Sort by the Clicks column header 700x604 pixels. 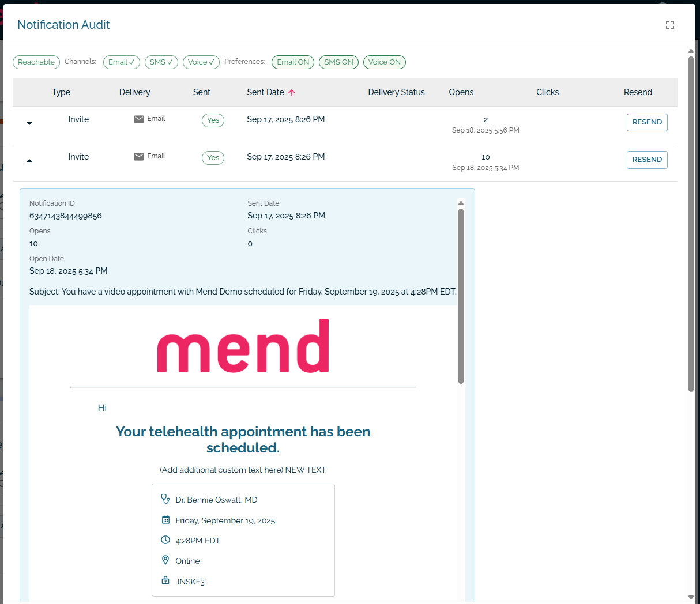(x=547, y=92)
